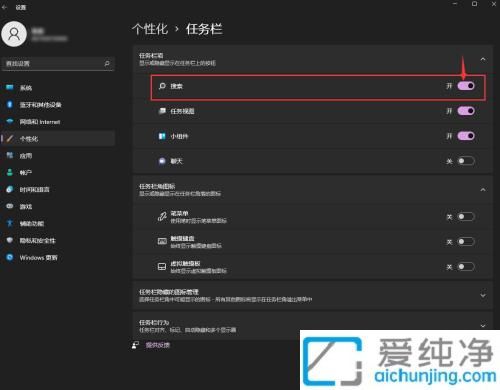The width and height of the screenshot is (500, 390).
Task: Click the 笔菜单 row label
Action: click(x=179, y=213)
